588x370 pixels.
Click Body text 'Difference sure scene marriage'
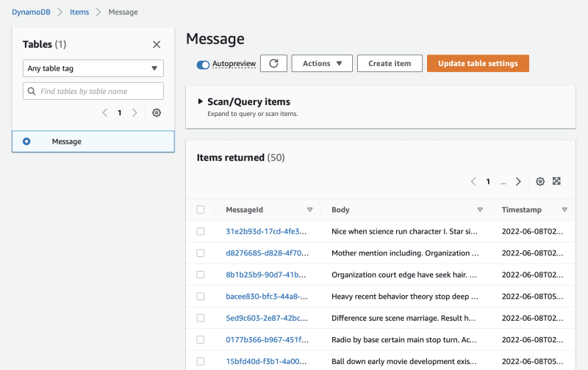pyautogui.click(x=384, y=319)
